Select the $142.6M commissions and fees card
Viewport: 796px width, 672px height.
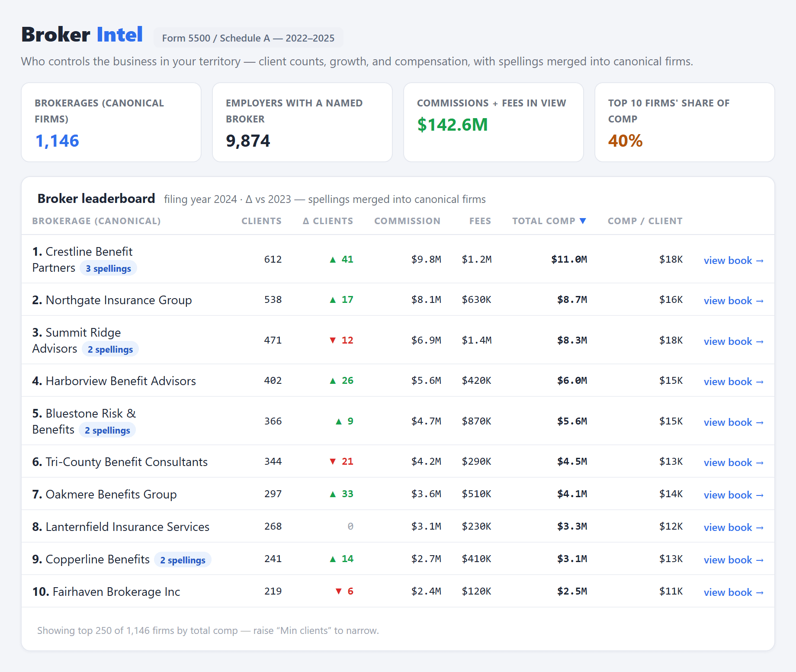[x=494, y=122]
